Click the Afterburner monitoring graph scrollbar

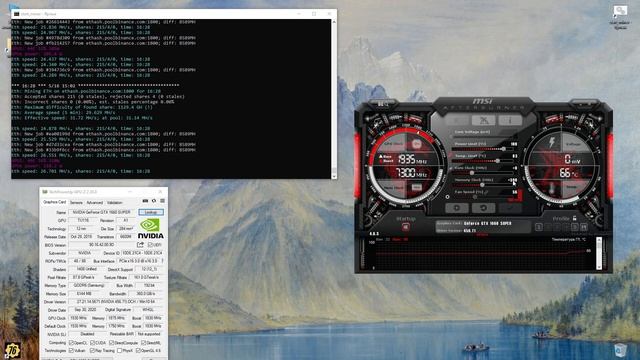click(x=599, y=253)
